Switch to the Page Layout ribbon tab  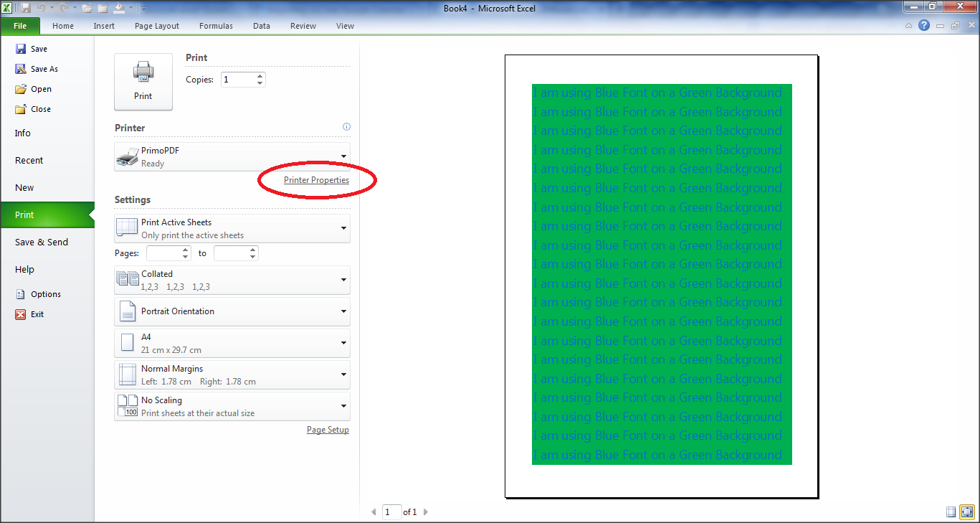click(157, 26)
